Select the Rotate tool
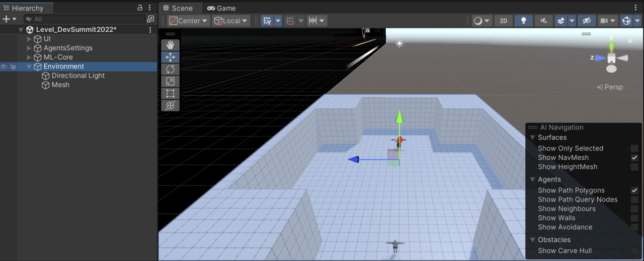 pyautogui.click(x=170, y=69)
